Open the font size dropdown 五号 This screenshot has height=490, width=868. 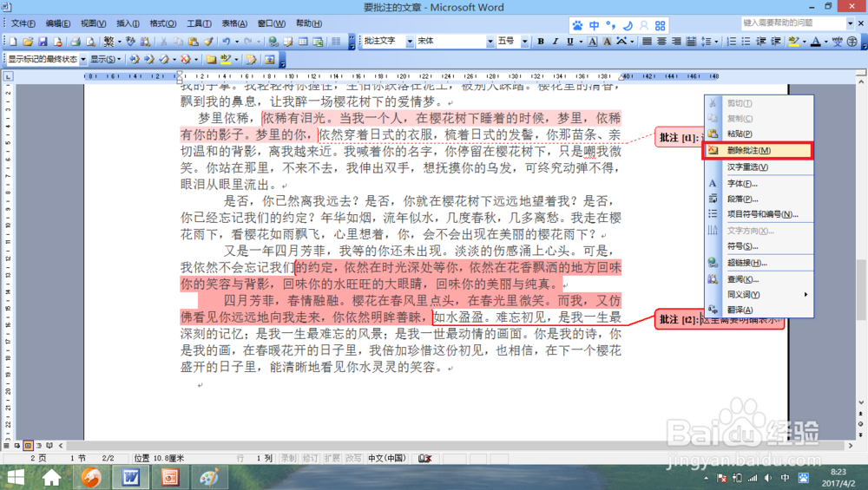point(524,42)
